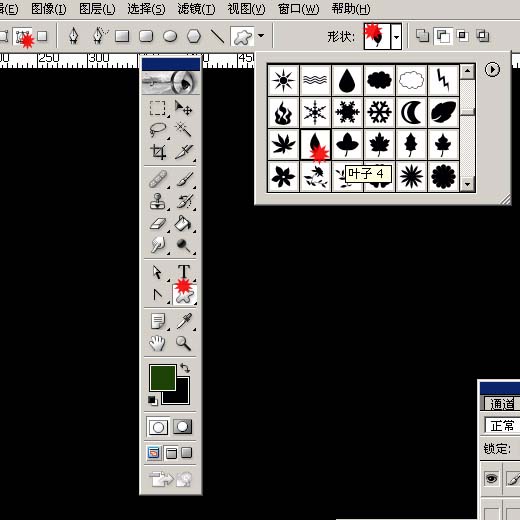Image resolution: width=520 pixels, height=520 pixels.
Task: Open shape picker flyout menu button
Action: [x=492, y=69]
